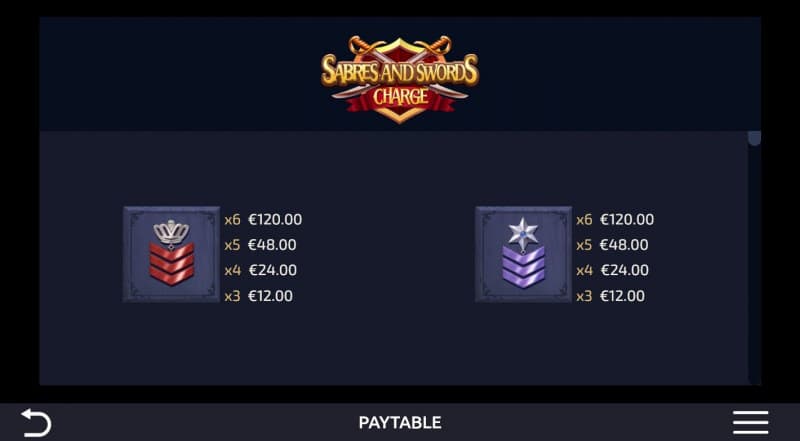
Task: Click the x5 multiplier beside the star symbol
Action: 584,245
